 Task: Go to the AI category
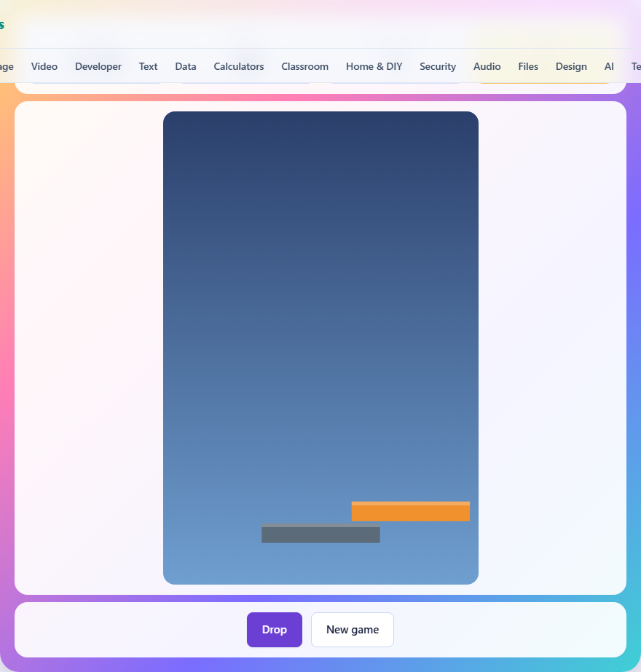pyautogui.click(x=609, y=66)
